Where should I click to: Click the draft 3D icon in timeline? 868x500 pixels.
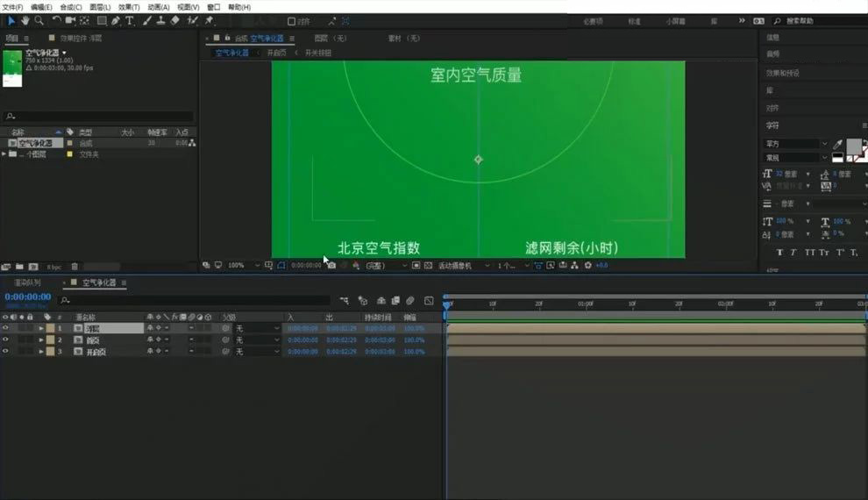coord(363,301)
